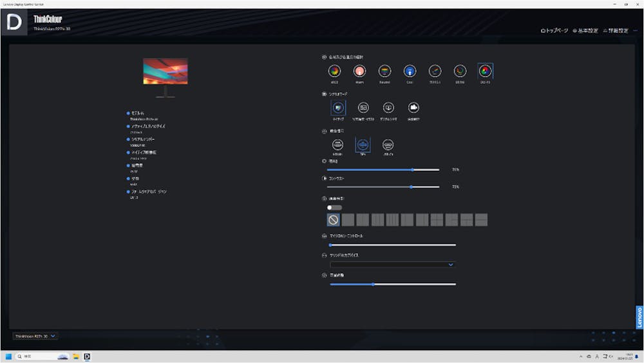Switch input to the HDMI port icon
Image resolution: width=644 pixels, height=363 pixels.
coord(337,144)
